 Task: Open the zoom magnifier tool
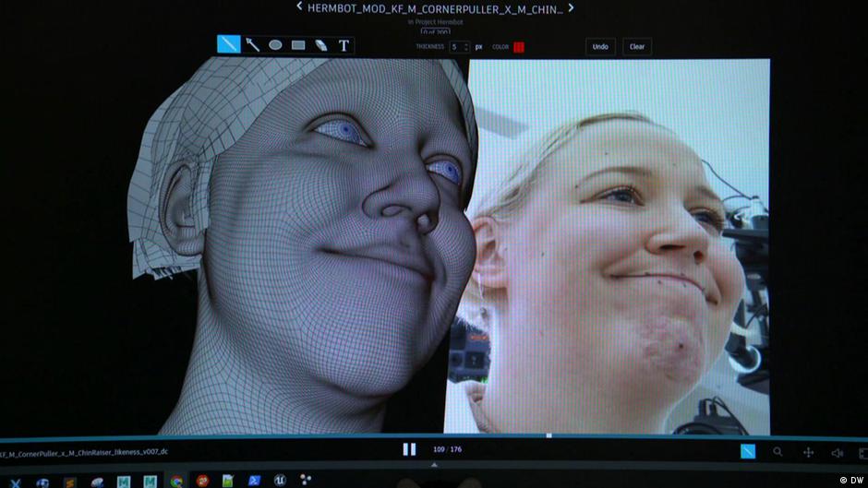pyautogui.click(x=778, y=452)
